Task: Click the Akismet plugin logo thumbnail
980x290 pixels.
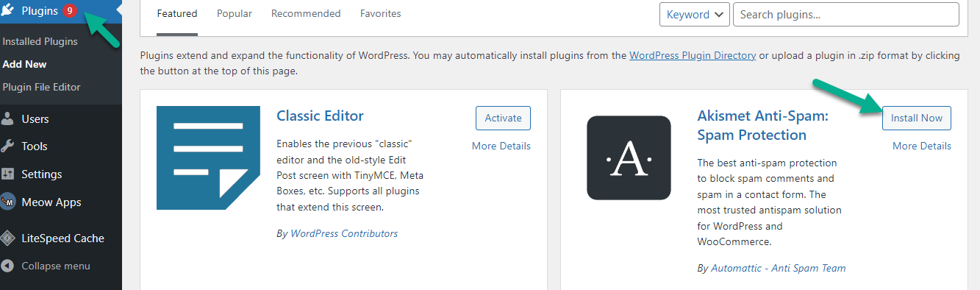Action: click(x=629, y=158)
